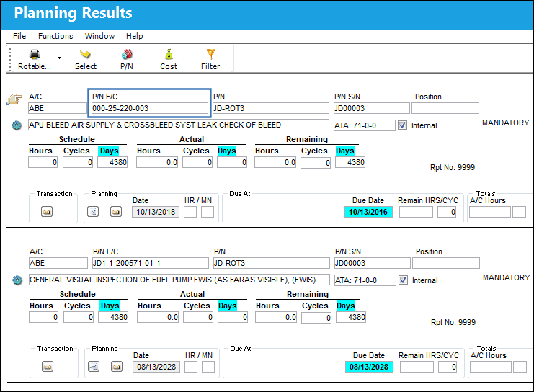This screenshot has height=392, width=534.
Task: Toggle Internal checkbox for FUEL PUMP EWIS record
Action: click(404, 280)
